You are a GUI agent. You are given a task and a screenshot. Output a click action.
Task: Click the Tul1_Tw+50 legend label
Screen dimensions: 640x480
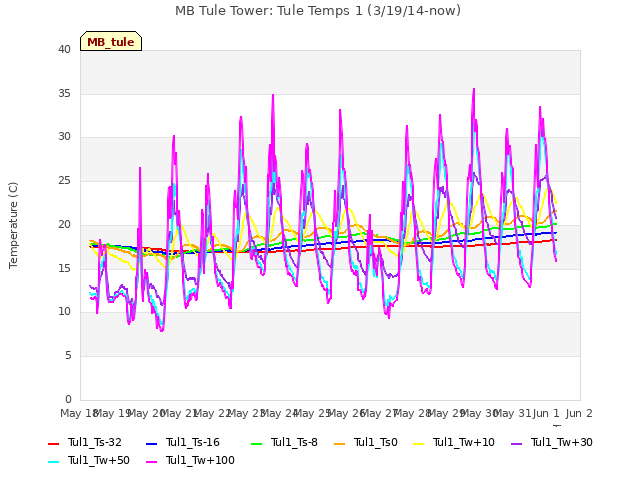coord(99,460)
